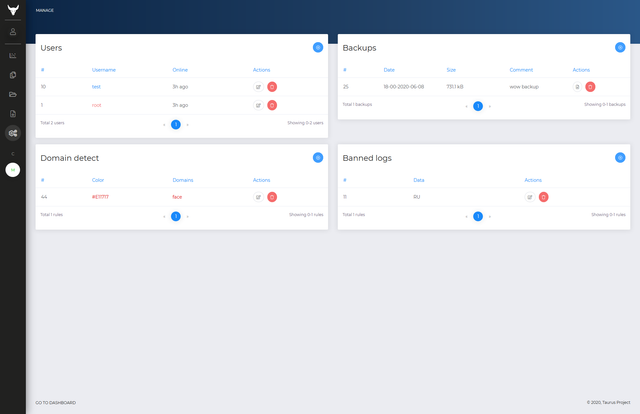
Task: Click next page arrow in Users card
Action: pyautogui.click(x=188, y=125)
